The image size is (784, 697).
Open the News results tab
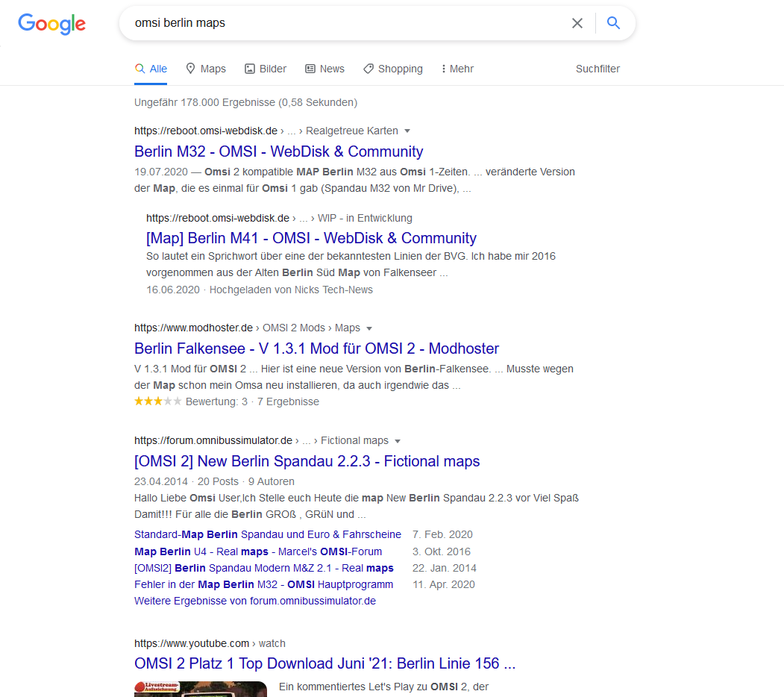tap(324, 69)
